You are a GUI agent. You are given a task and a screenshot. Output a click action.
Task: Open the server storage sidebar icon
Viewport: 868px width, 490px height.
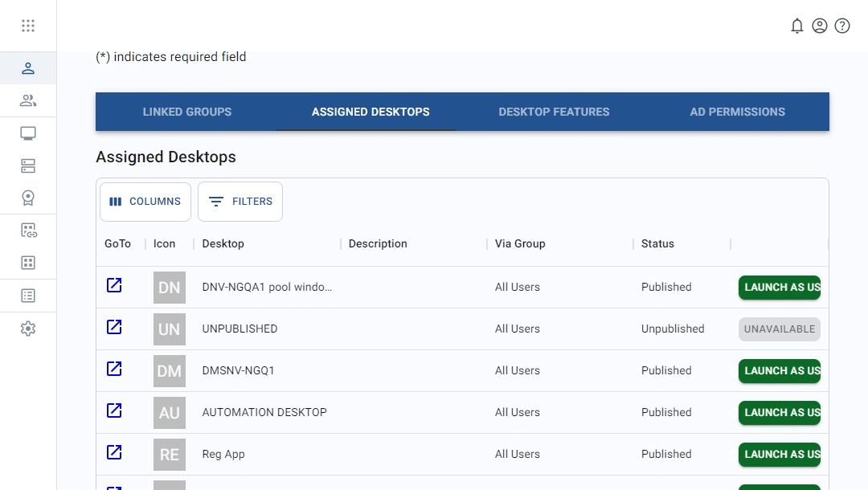[28, 165]
